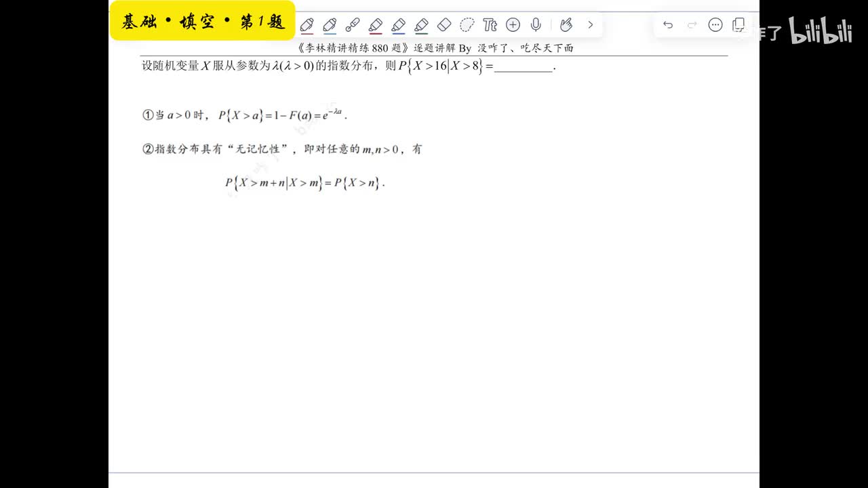Select the red-underlined highlighter

(376, 26)
